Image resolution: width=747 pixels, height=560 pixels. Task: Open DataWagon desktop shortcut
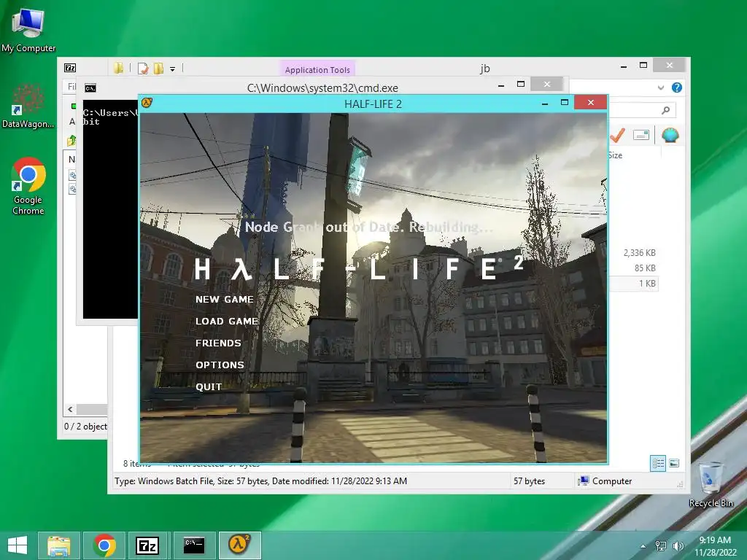[28, 106]
